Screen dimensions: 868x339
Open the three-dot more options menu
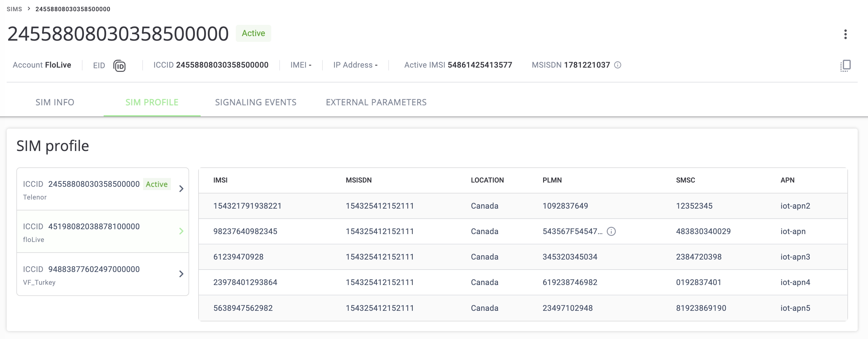[845, 34]
